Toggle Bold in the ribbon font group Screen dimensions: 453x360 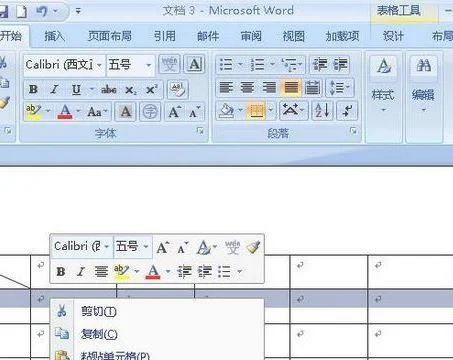coord(33,89)
